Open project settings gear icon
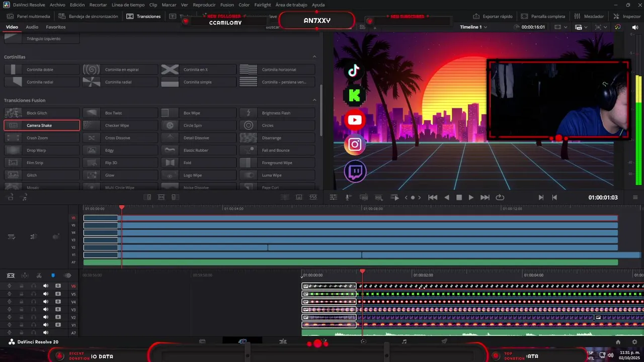 pos(634,342)
